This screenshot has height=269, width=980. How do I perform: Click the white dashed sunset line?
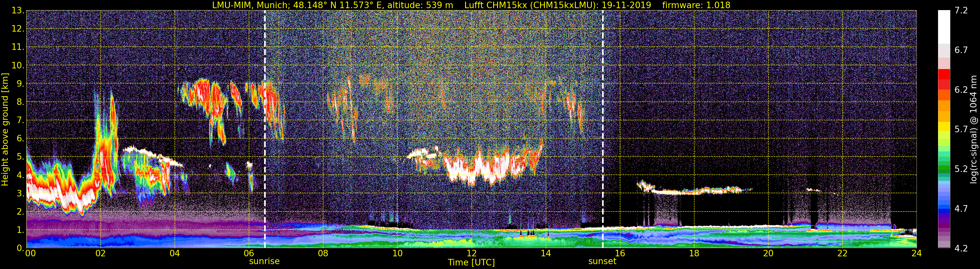[x=603, y=129]
